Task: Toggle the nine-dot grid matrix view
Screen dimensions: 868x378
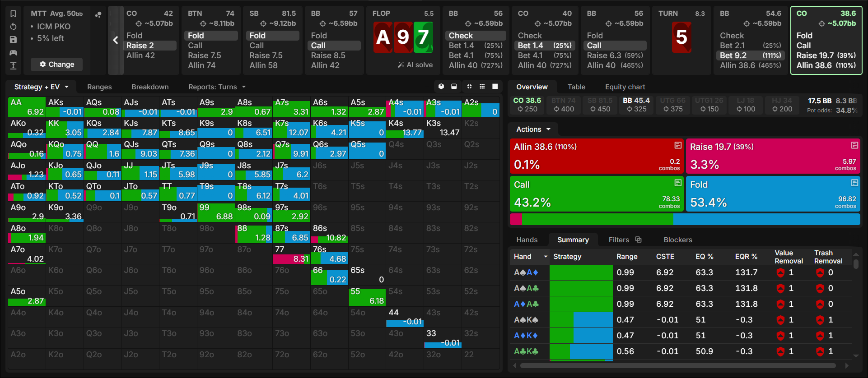Action: (482, 87)
